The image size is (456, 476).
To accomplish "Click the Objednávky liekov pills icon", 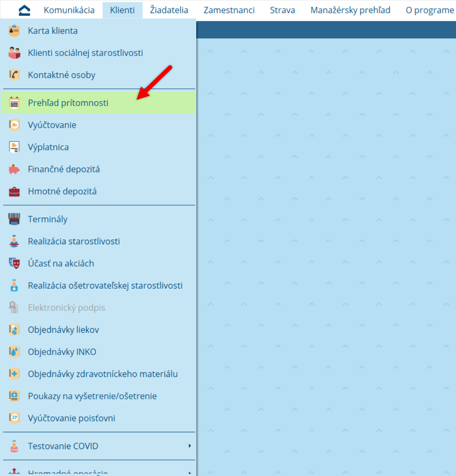I will pyautogui.click(x=14, y=330).
